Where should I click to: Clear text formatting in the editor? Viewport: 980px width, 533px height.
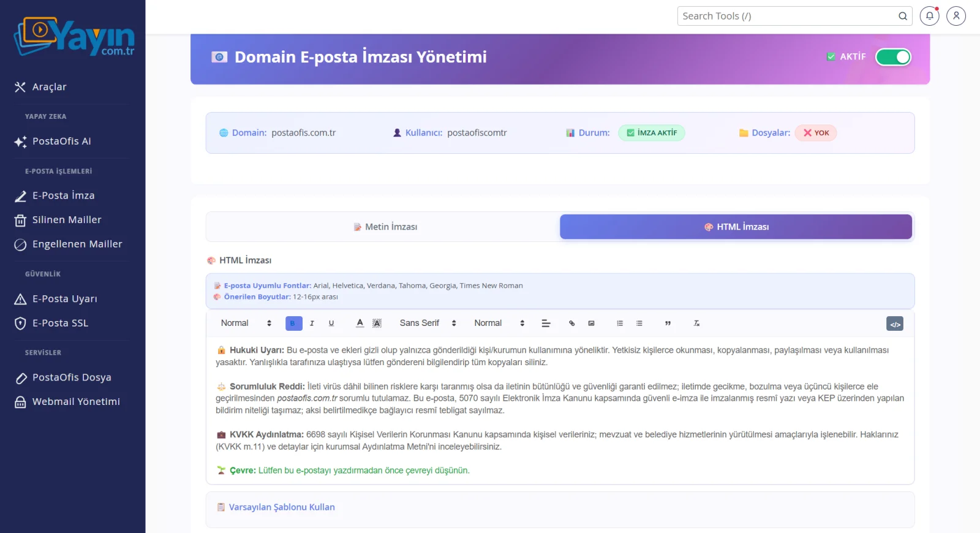(696, 323)
